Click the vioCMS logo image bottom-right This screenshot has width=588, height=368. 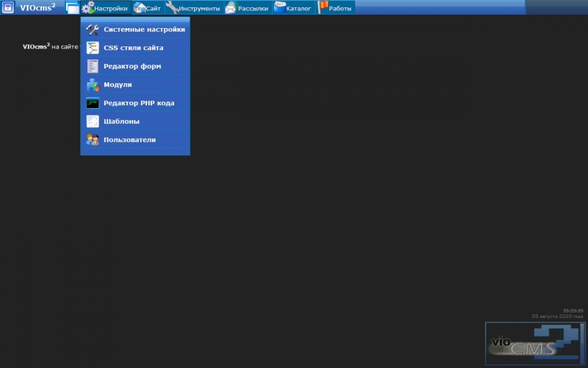tap(535, 343)
